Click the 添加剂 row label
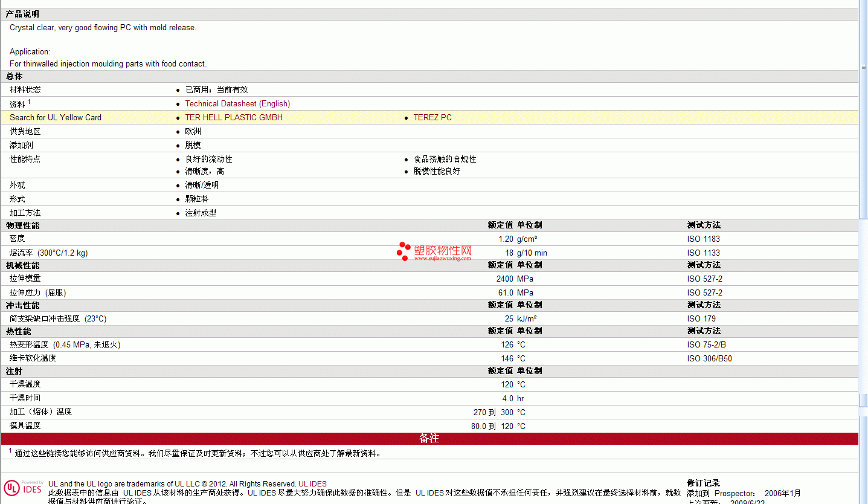The height and width of the screenshot is (504, 868). [21, 146]
